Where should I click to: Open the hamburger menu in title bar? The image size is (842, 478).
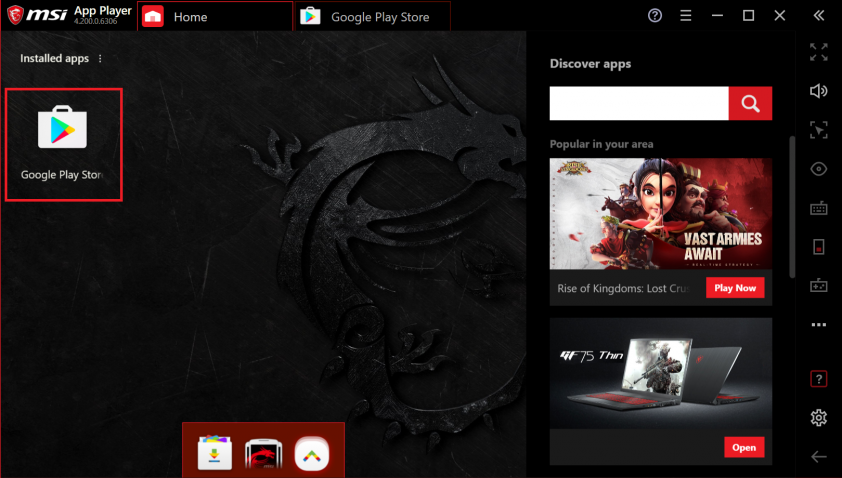pyautogui.click(x=686, y=16)
